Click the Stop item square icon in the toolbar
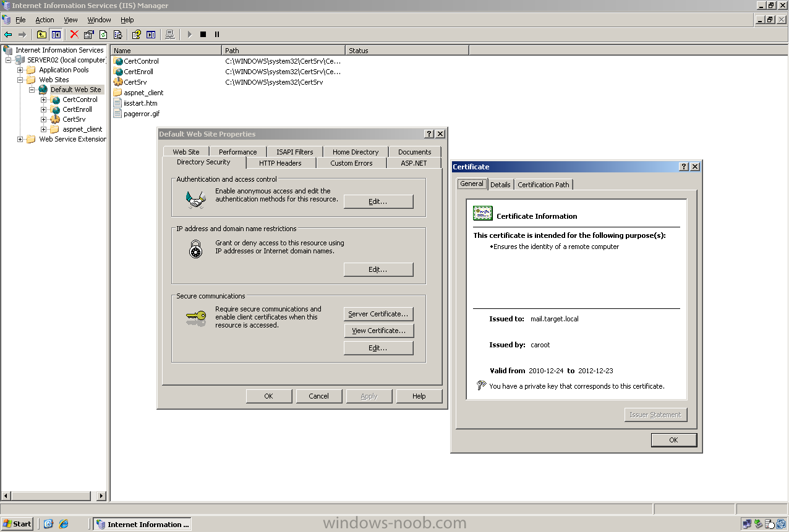 click(203, 35)
